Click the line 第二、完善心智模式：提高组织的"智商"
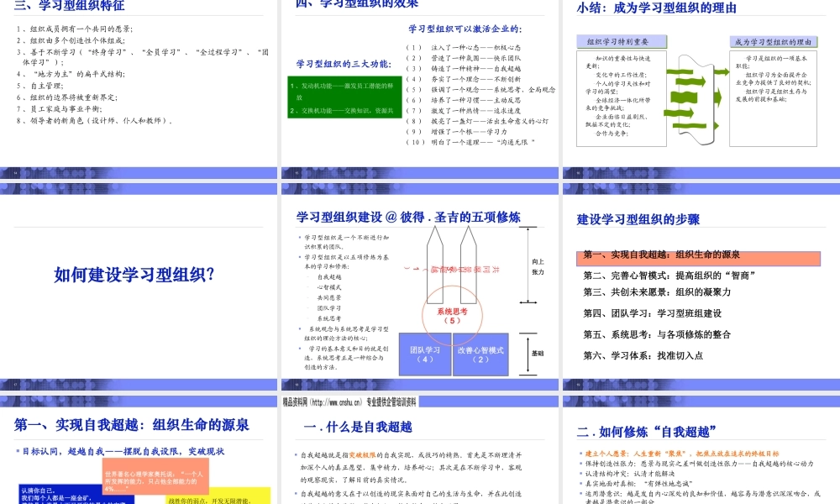This screenshot has width=840, height=504. 669,276
